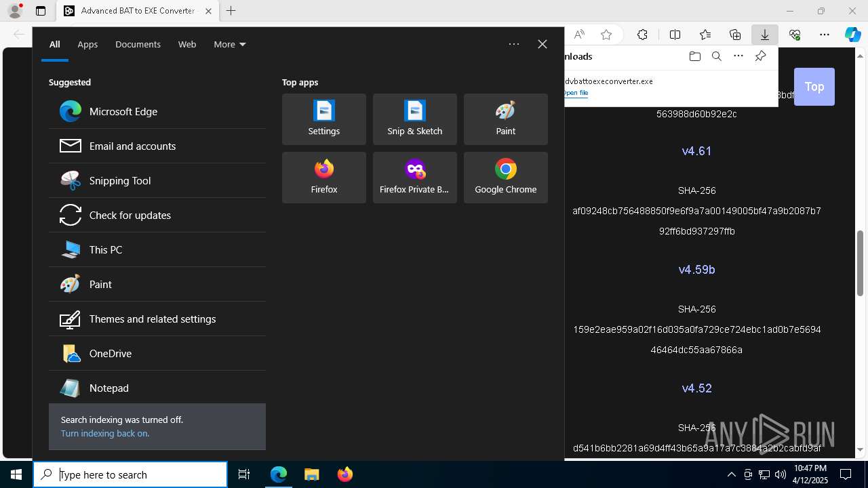Click Edge Downloads toolbar button
This screenshot has height=488, width=868.
[x=765, y=35]
